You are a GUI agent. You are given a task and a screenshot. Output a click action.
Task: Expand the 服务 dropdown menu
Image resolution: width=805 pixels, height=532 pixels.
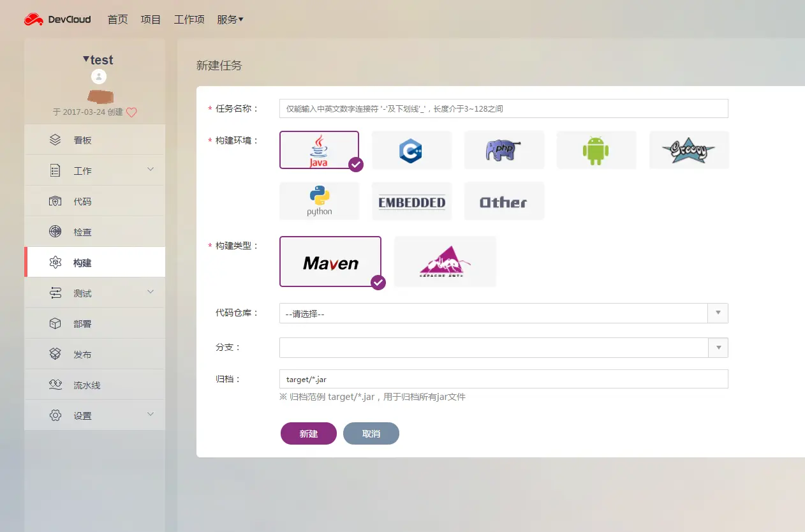coord(230,20)
